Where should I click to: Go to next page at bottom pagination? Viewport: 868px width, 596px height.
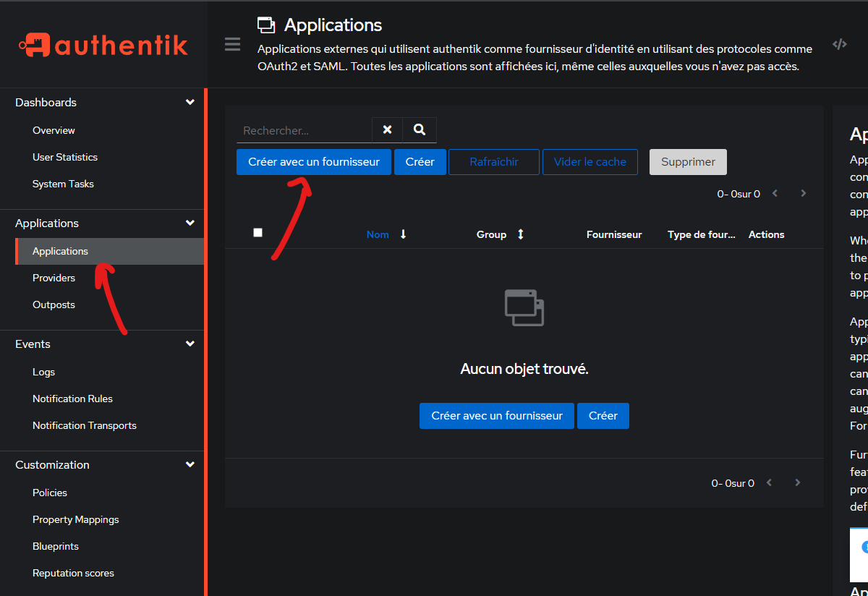(797, 482)
